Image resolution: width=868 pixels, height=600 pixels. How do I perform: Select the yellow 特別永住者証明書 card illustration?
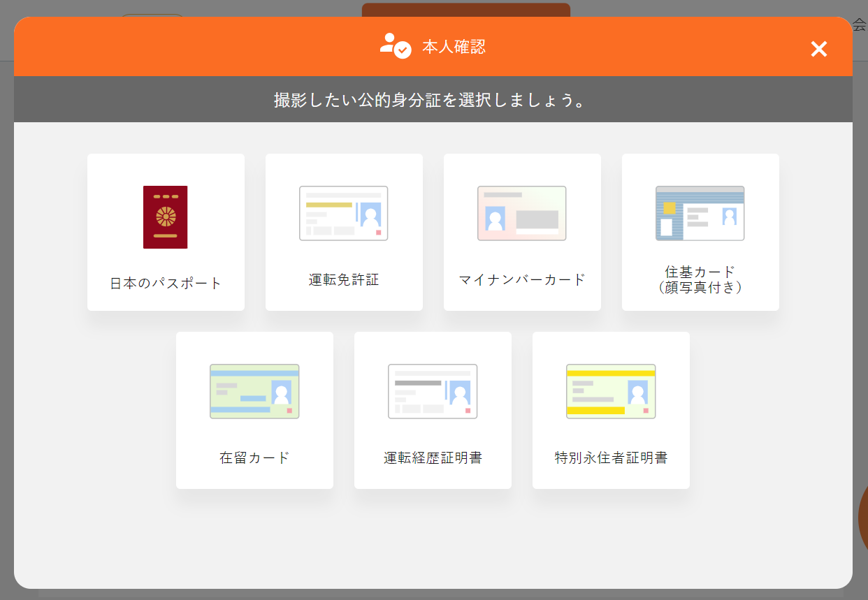click(x=611, y=391)
